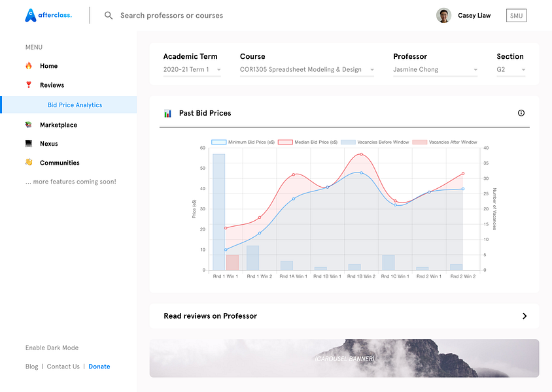
Task: Toggle Minimum Bid Price legend series
Action: click(x=243, y=142)
